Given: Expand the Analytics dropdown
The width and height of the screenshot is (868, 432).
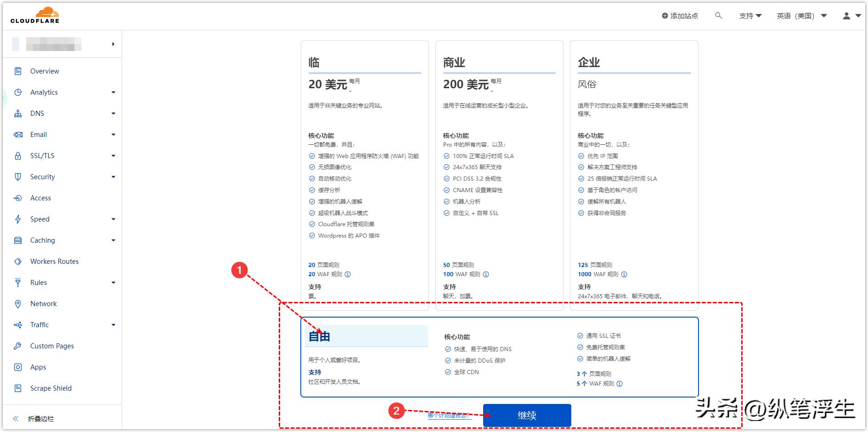Looking at the screenshot, I should coord(113,92).
